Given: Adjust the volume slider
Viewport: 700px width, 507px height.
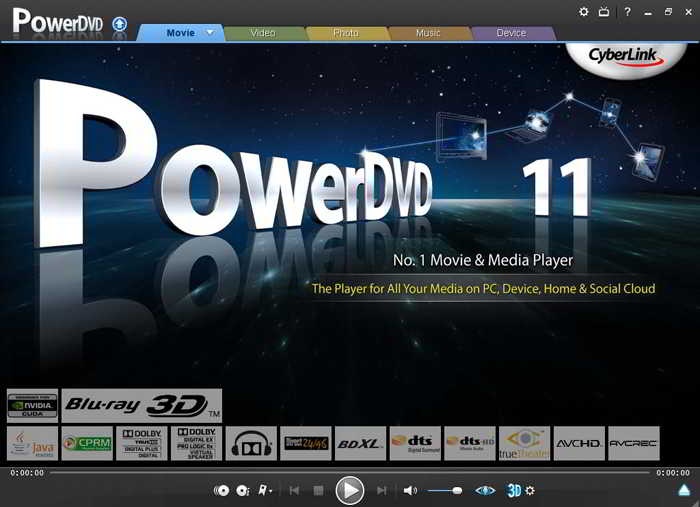Looking at the screenshot, I should click(x=445, y=491).
